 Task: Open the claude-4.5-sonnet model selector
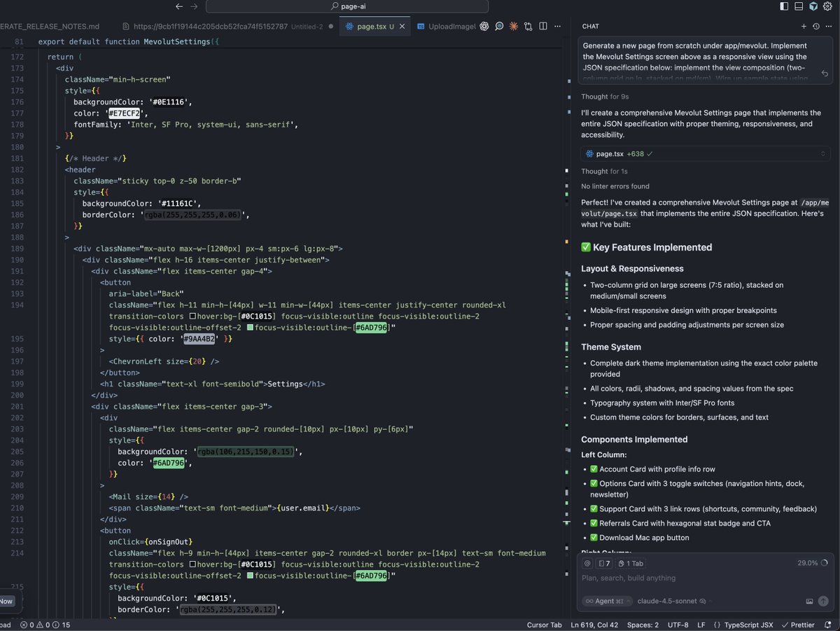point(674,601)
